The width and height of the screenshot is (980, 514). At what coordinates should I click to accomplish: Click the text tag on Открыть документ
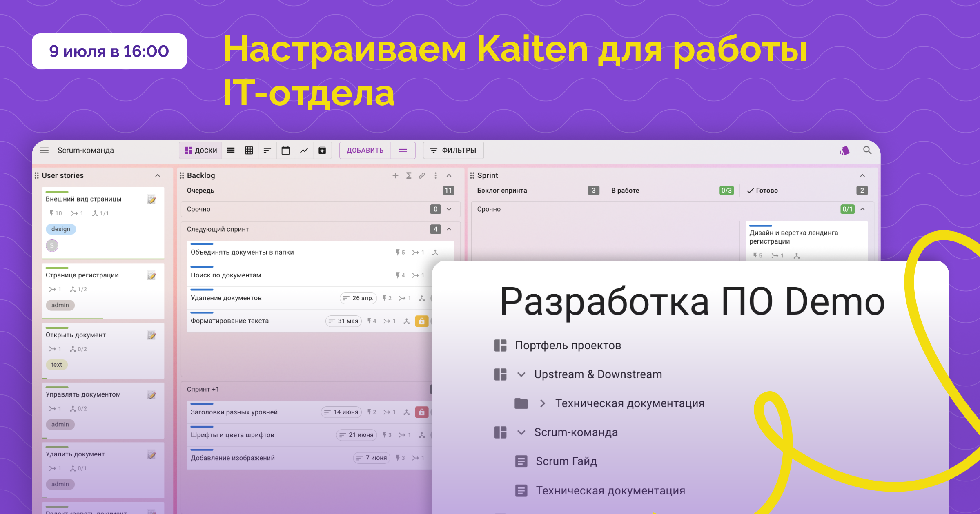point(57,365)
